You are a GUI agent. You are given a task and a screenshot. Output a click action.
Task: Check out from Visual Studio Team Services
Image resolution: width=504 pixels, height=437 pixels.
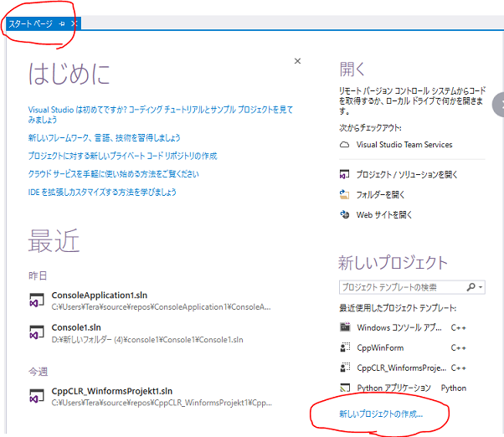coord(404,145)
